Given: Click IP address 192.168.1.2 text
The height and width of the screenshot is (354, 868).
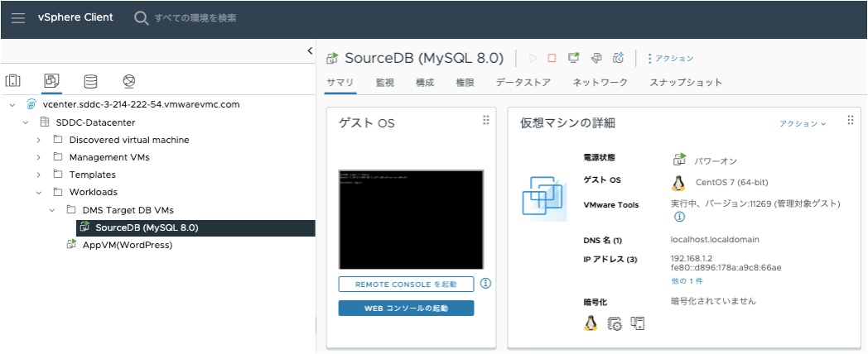Looking at the screenshot, I should click(x=691, y=258).
